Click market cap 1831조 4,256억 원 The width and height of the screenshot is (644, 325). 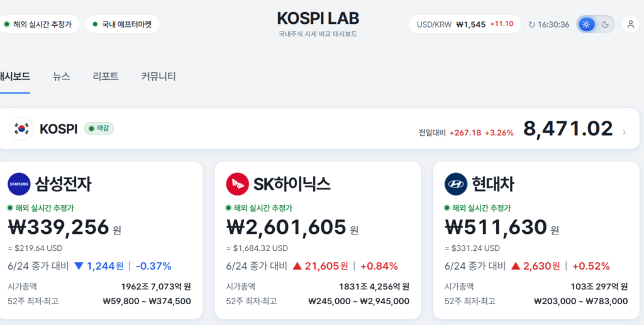click(x=374, y=287)
